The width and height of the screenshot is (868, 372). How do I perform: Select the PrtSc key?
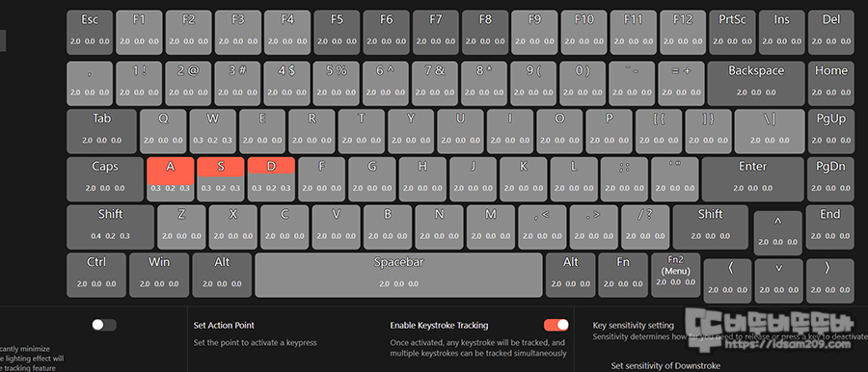732,33
